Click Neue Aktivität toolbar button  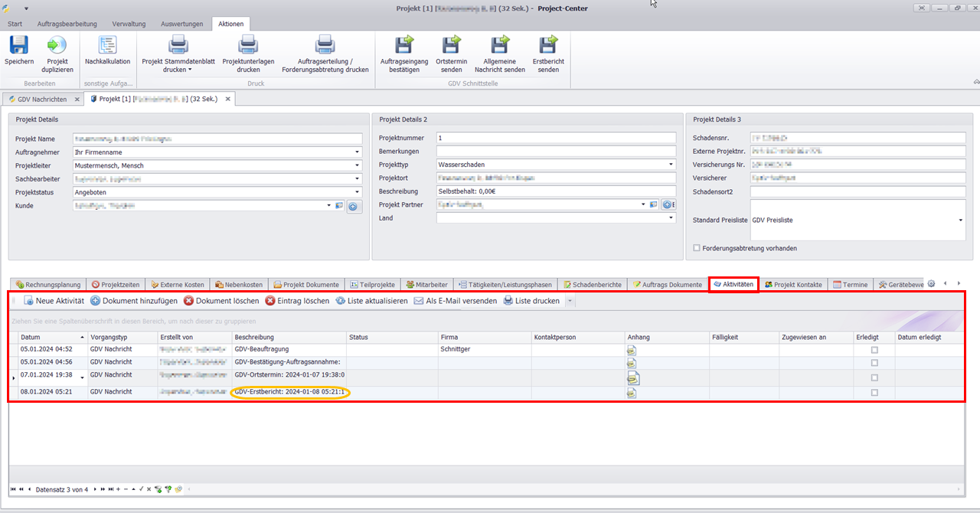[x=53, y=301]
